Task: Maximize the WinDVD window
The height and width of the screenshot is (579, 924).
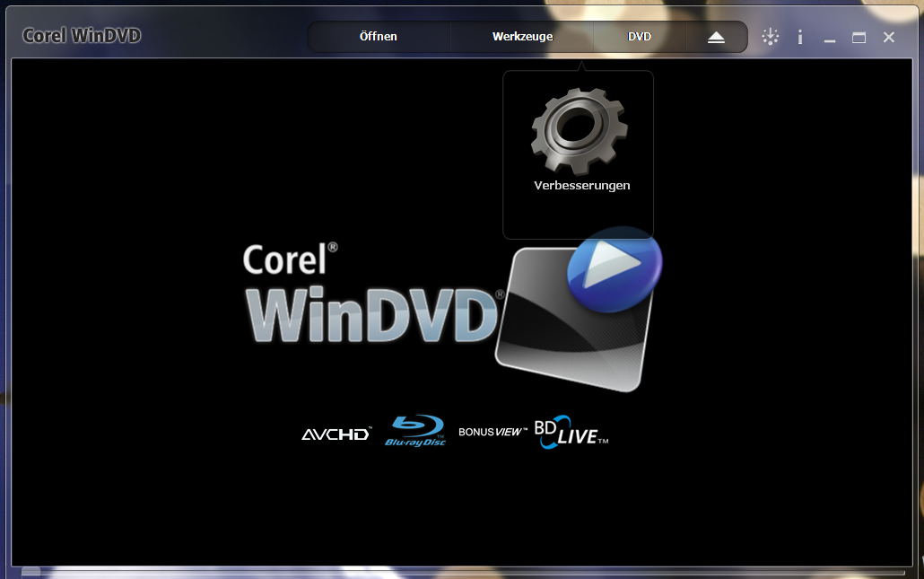Action: coord(859,38)
